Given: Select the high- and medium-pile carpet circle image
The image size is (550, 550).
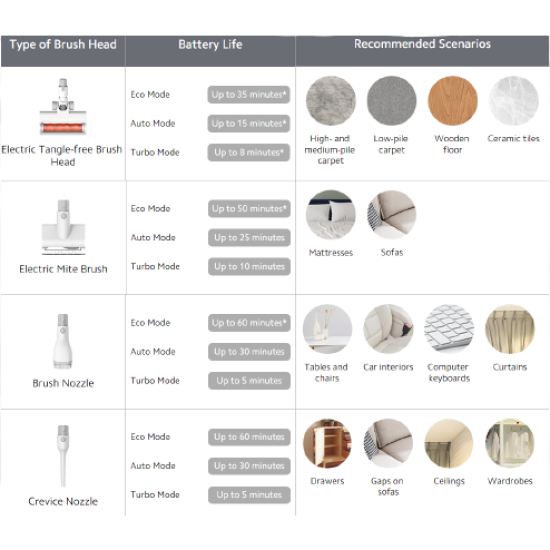Looking at the screenshot, I should pos(330,101).
